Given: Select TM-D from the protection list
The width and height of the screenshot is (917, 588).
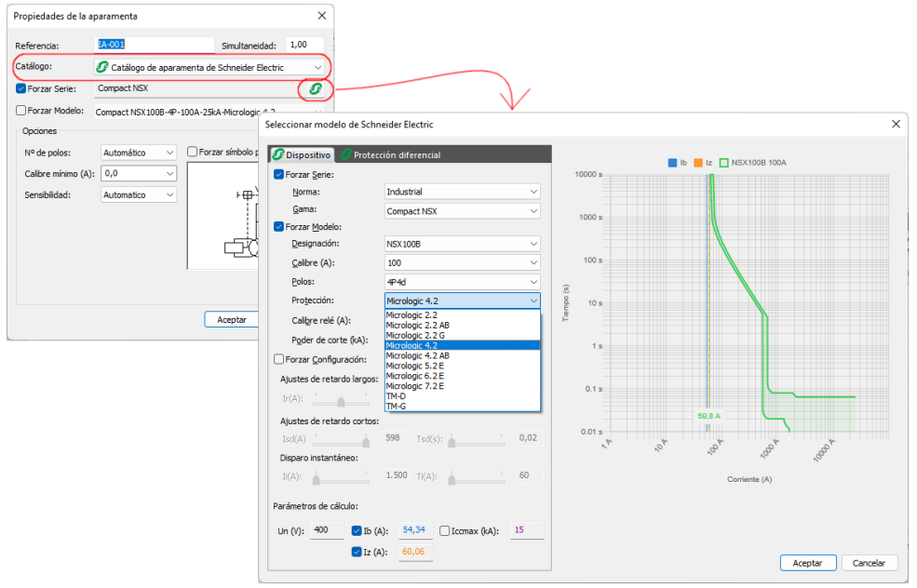Looking at the screenshot, I should pyautogui.click(x=462, y=396).
